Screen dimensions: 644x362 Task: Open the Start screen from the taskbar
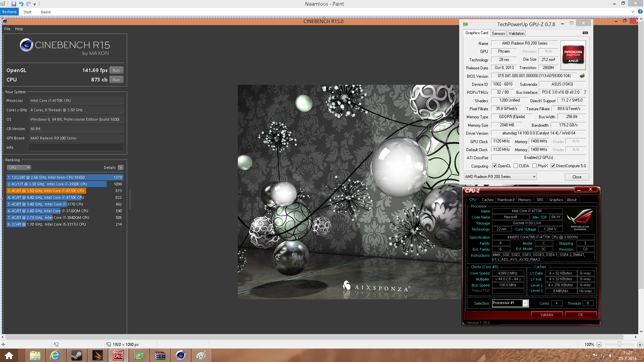click(x=9, y=355)
